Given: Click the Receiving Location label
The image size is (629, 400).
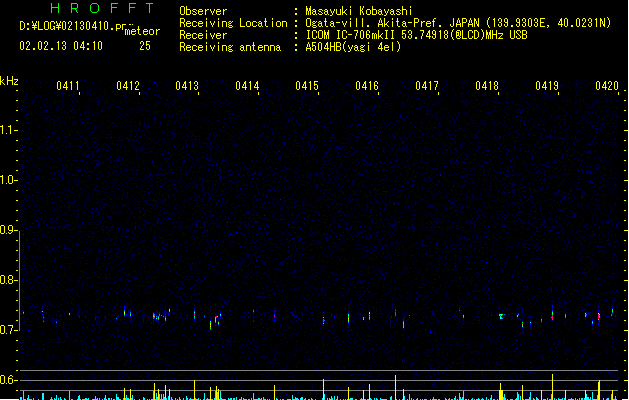Looking at the screenshot, I should pyautogui.click(x=233, y=23).
